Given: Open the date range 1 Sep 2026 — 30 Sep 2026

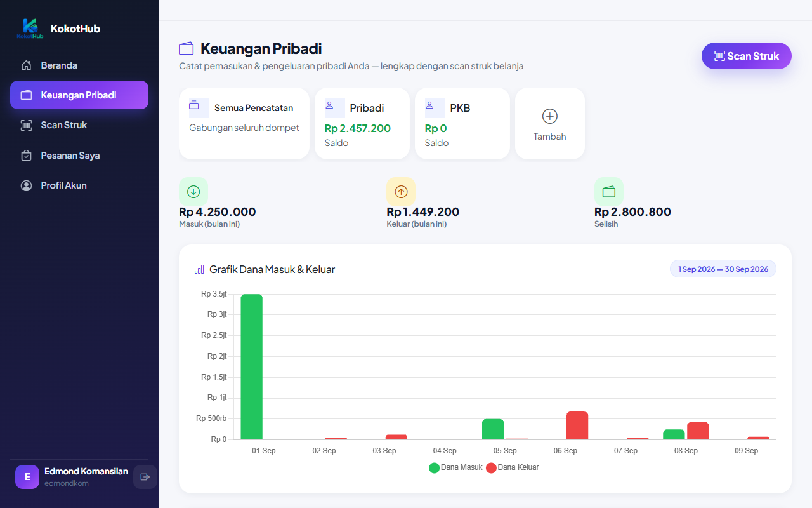Looking at the screenshot, I should [723, 269].
